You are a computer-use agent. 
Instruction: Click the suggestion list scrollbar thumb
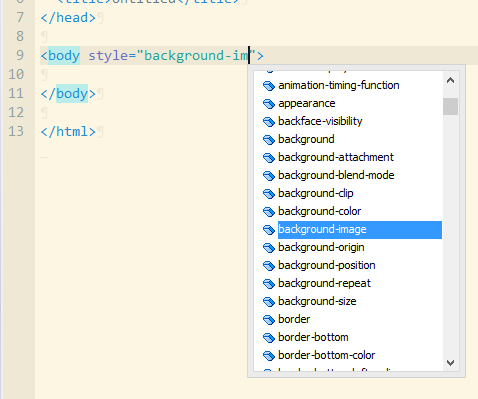(451, 106)
